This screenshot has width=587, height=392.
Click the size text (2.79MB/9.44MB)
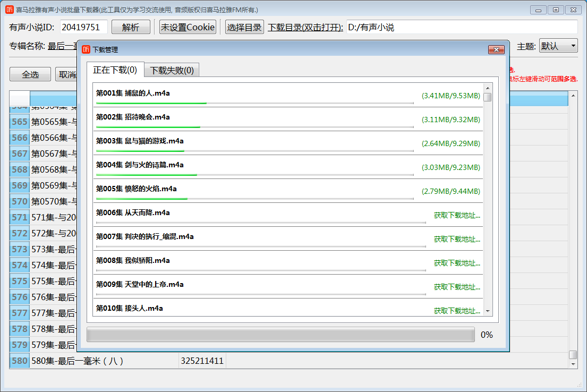pos(450,191)
